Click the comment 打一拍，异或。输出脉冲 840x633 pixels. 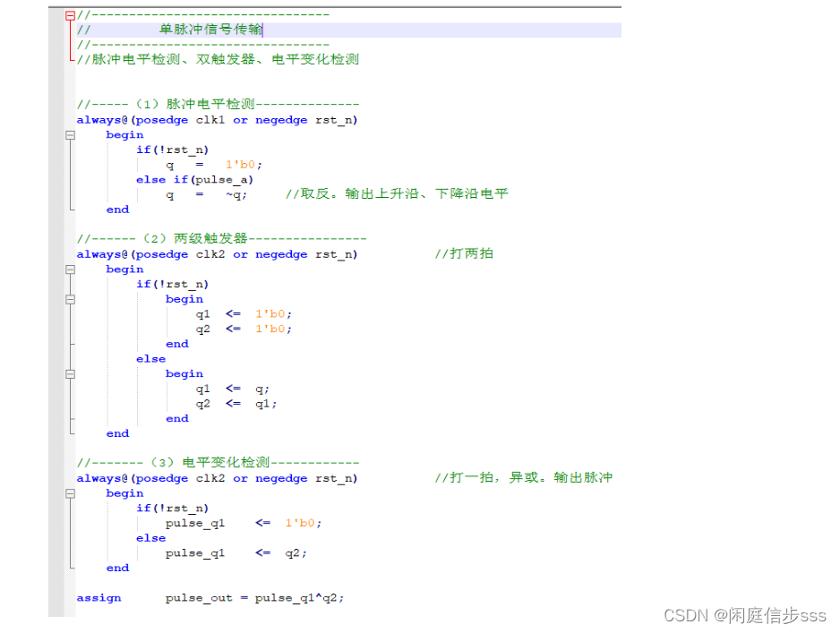(x=523, y=477)
